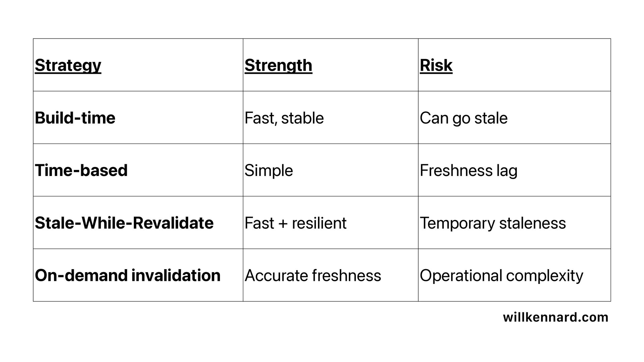Click the 'Can go stale' risk cell

point(514,118)
